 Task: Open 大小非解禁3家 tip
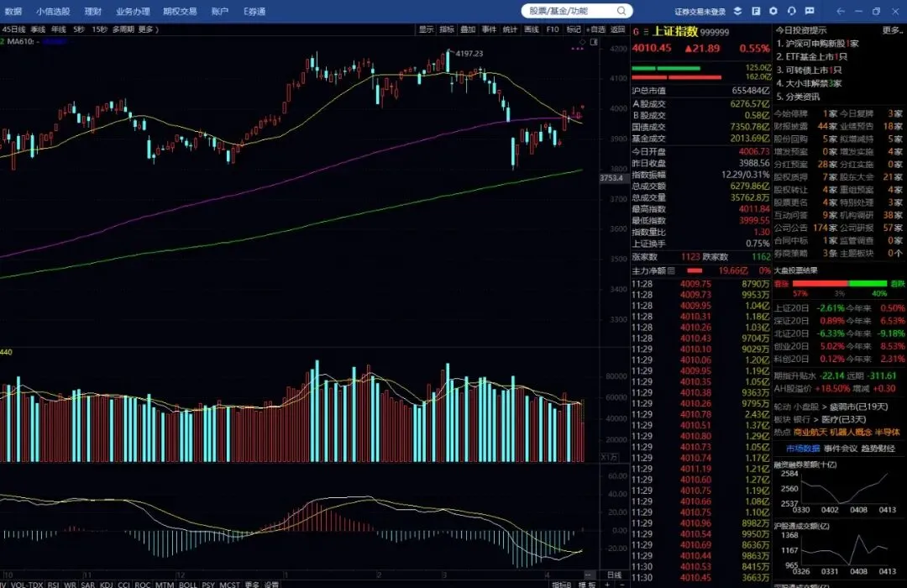(809, 83)
